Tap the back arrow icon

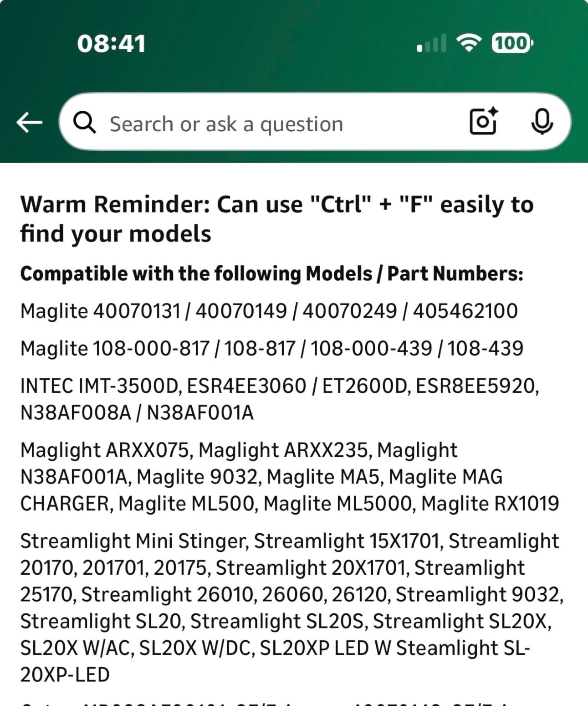(x=29, y=122)
